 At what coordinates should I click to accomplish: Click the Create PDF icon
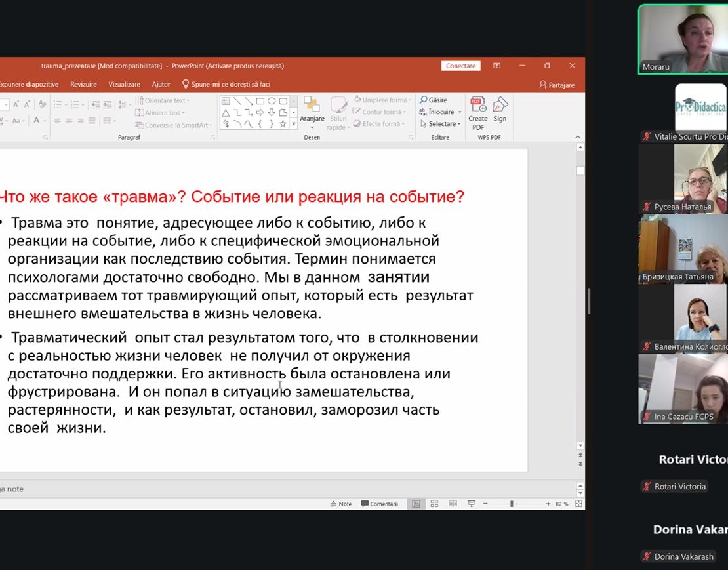pos(477,106)
